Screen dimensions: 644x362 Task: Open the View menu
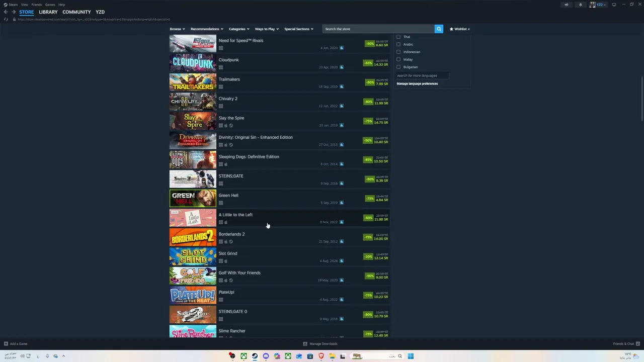(x=24, y=5)
